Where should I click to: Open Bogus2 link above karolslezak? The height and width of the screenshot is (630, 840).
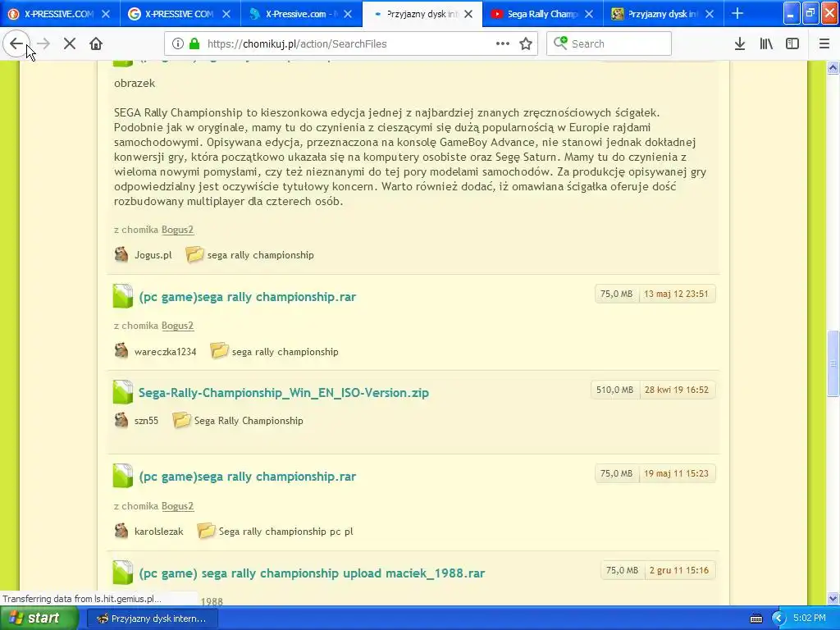pyautogui.click(x=177, y=506)
